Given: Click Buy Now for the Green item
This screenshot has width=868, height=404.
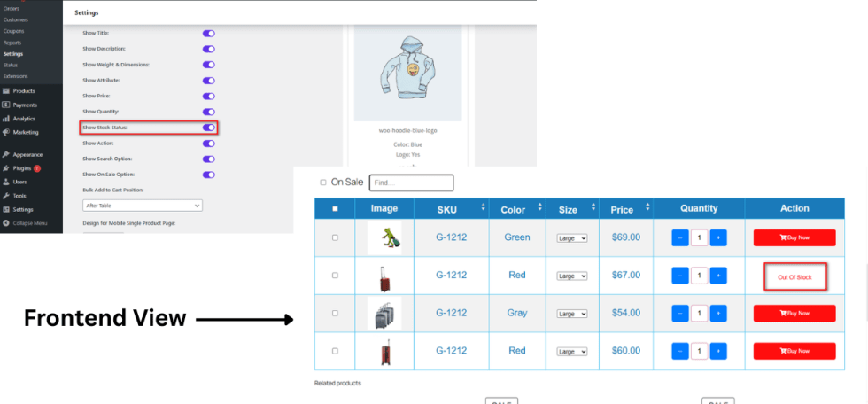Looking at the screenshot, I should (794, 237).
